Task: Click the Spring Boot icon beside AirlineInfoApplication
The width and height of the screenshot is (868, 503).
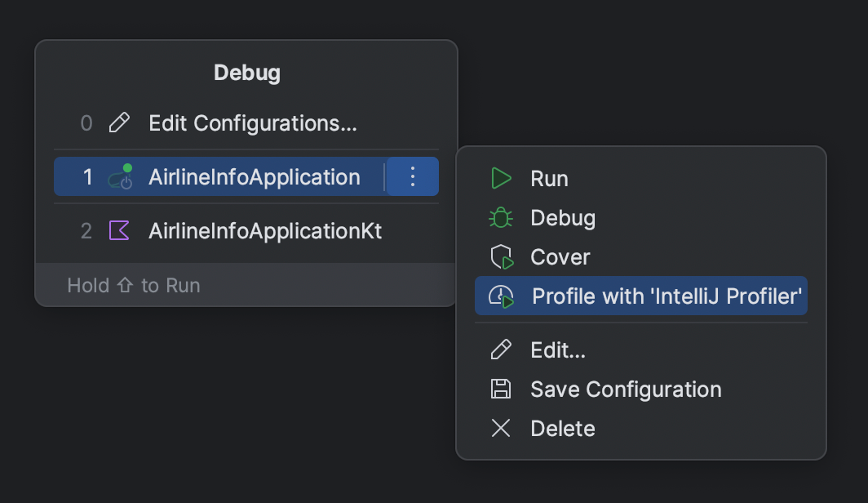Action: 120,176
